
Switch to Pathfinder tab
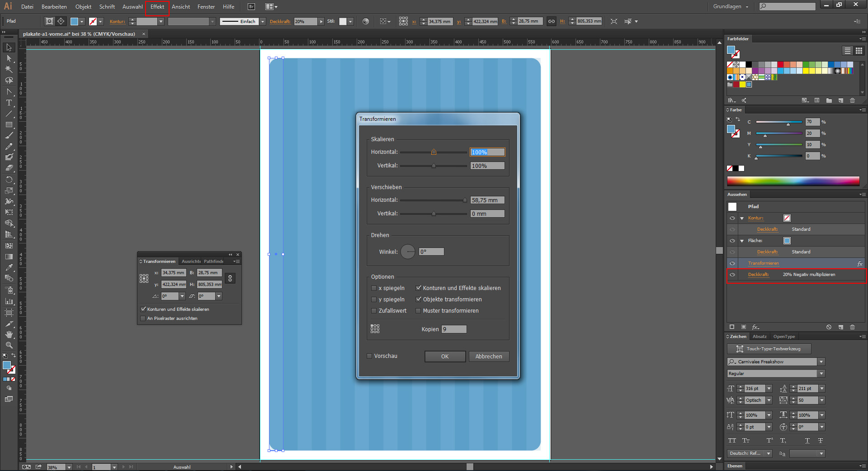click(213, 262)
